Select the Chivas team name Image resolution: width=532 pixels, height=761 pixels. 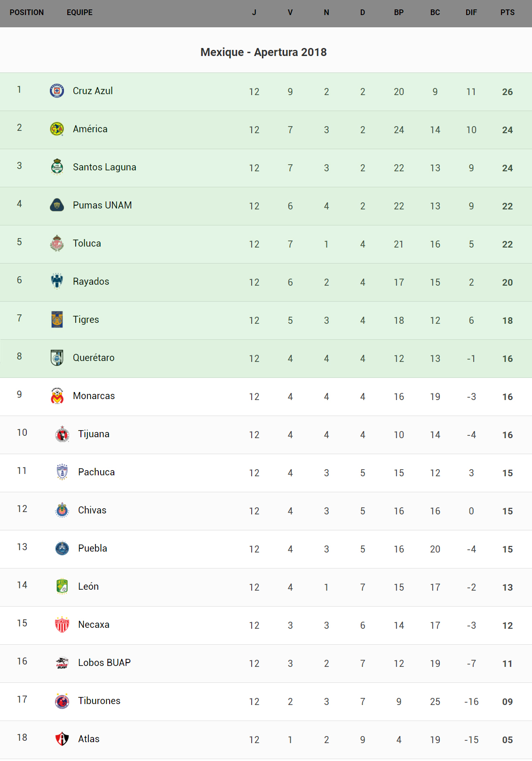pos(92,510)
